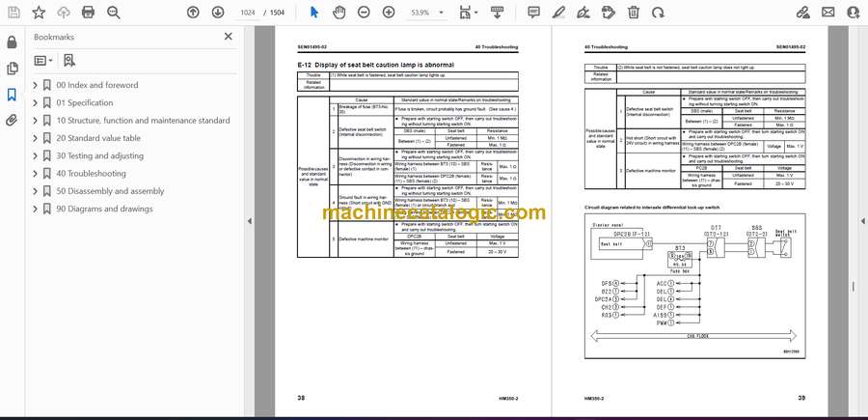Select the arrow selection tool
This screenshot has width=868, height=420.
coord(313,13)
